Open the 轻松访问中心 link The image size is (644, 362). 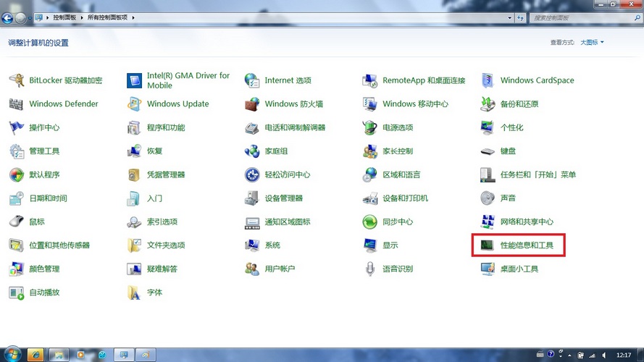tap(288, 174)
